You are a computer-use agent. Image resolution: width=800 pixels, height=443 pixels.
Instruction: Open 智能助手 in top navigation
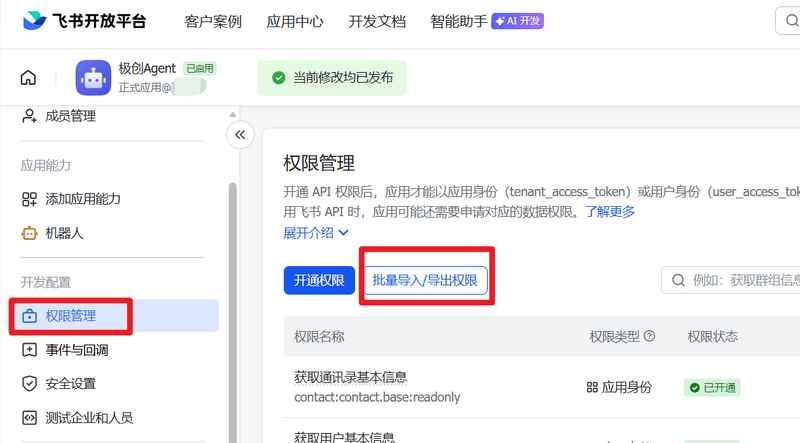[459, 21]
